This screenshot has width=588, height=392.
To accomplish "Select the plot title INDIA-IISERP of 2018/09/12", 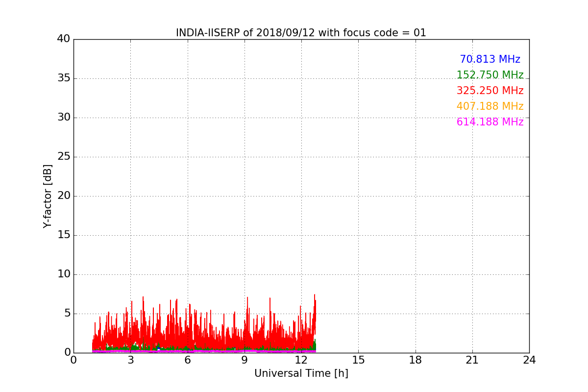I will point(301,33).
